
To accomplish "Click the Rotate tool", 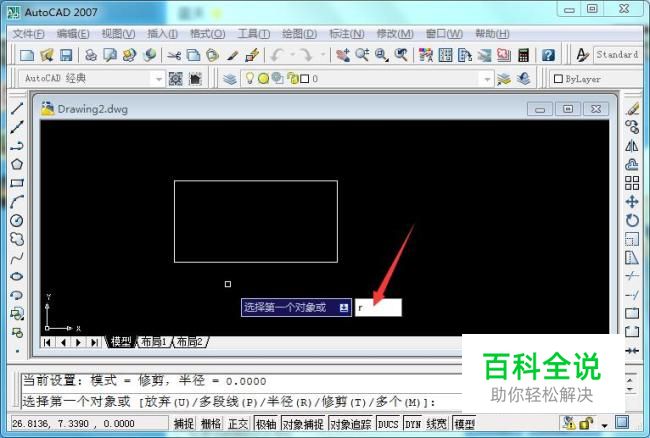I will pyautogui.click(x=632, y=220).
